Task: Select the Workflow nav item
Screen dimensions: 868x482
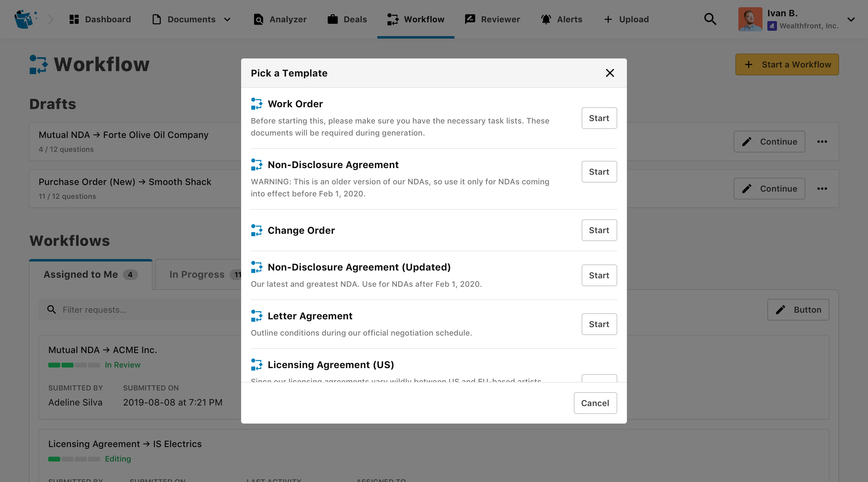Action: coord(416,19)
